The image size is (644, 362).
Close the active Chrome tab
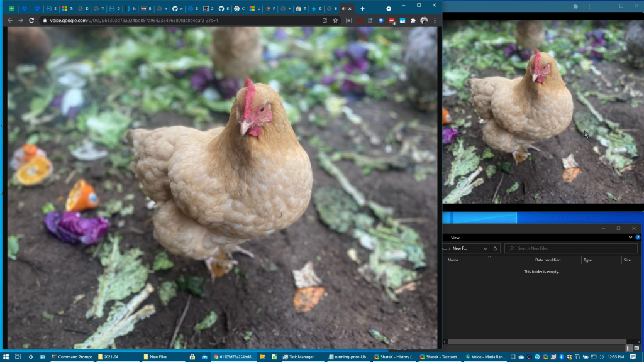pyautogui.click(x=350, y=8)
